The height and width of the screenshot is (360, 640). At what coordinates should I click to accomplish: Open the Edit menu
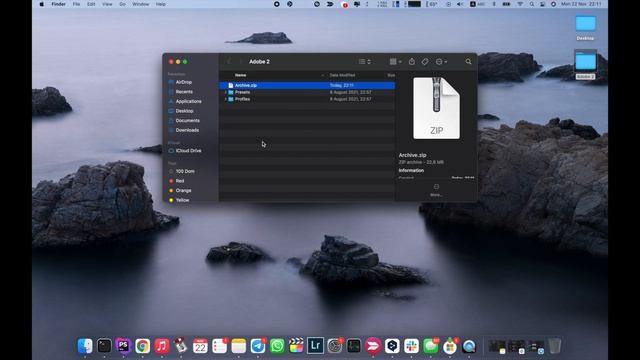click(x=91, y=4)
